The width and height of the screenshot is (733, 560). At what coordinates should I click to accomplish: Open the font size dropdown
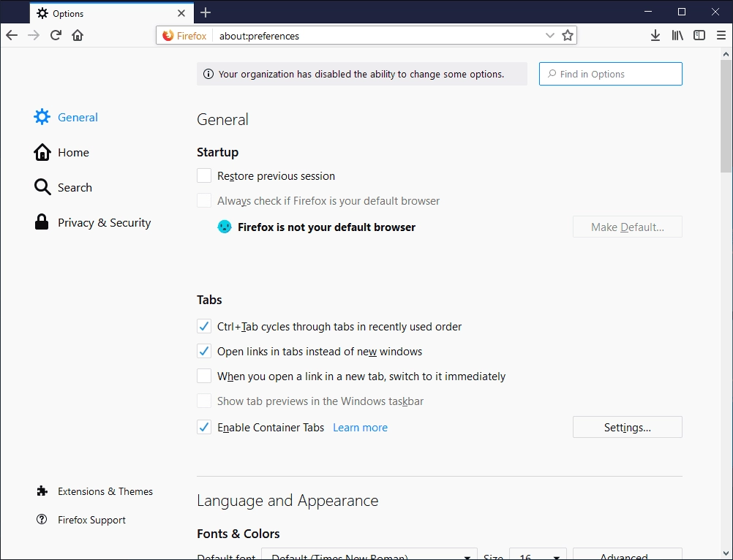pyautogui.click(x=538, y=554)
